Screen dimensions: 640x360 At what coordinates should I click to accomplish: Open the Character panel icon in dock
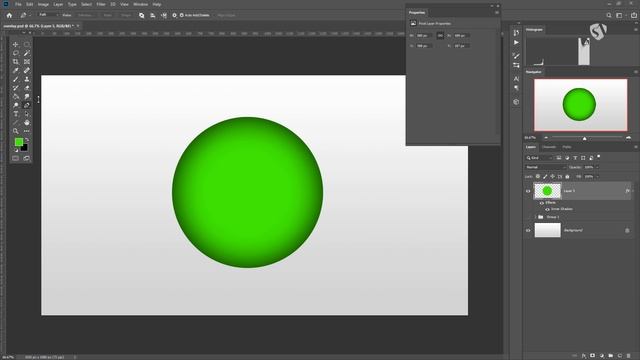click(x=516, y=78)
